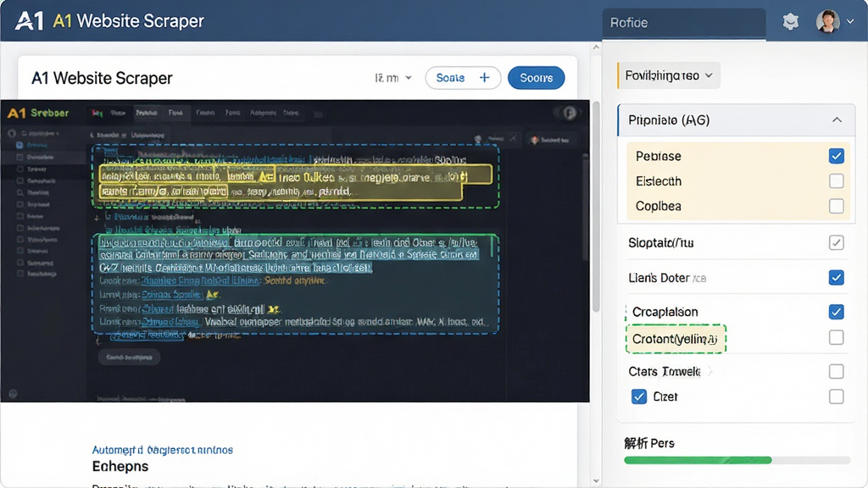Tick the Eislecth checkbox

coord(836,181)
